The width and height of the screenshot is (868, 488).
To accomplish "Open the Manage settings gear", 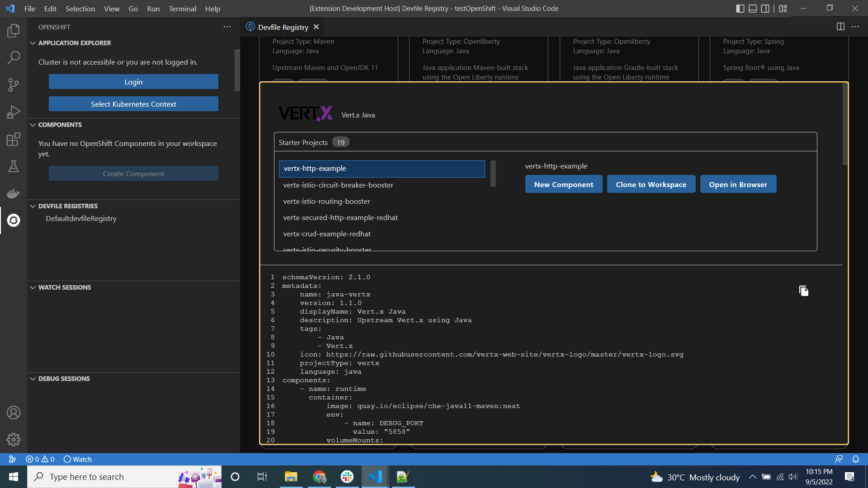I will pyautogui.click(x=14, y=439).
